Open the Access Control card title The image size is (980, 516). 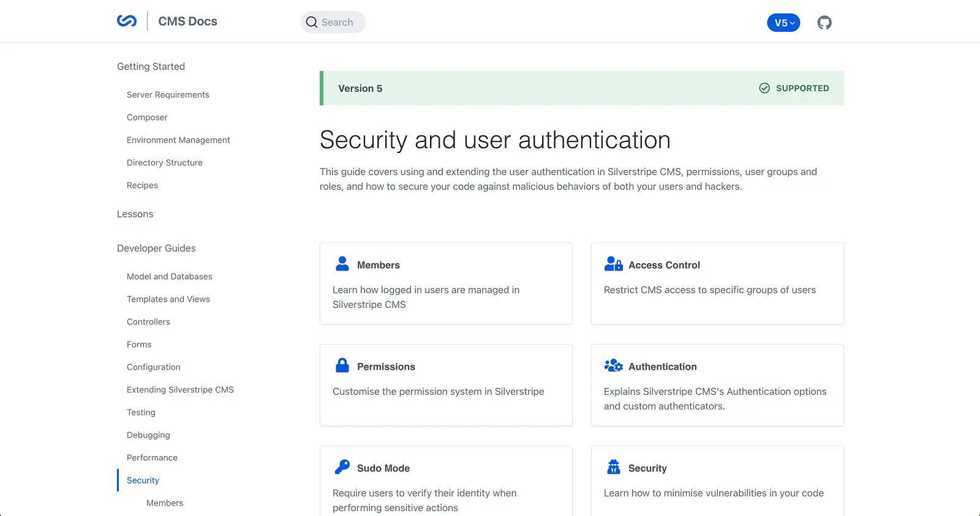coord(664,265)
